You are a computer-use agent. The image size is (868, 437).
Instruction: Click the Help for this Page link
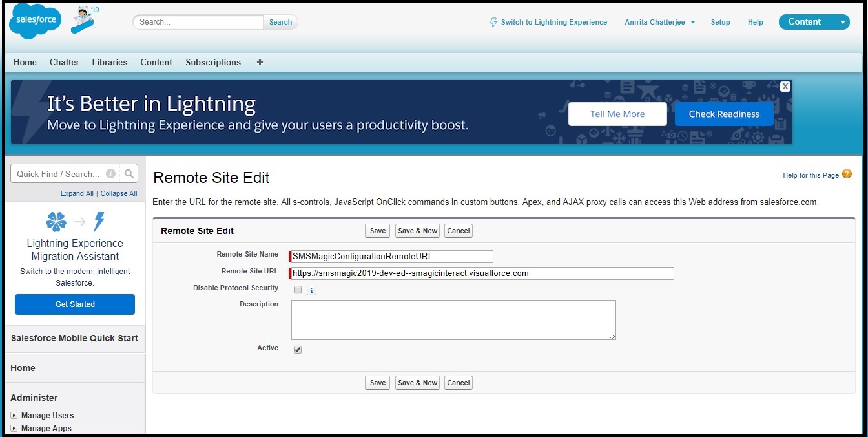811,175
